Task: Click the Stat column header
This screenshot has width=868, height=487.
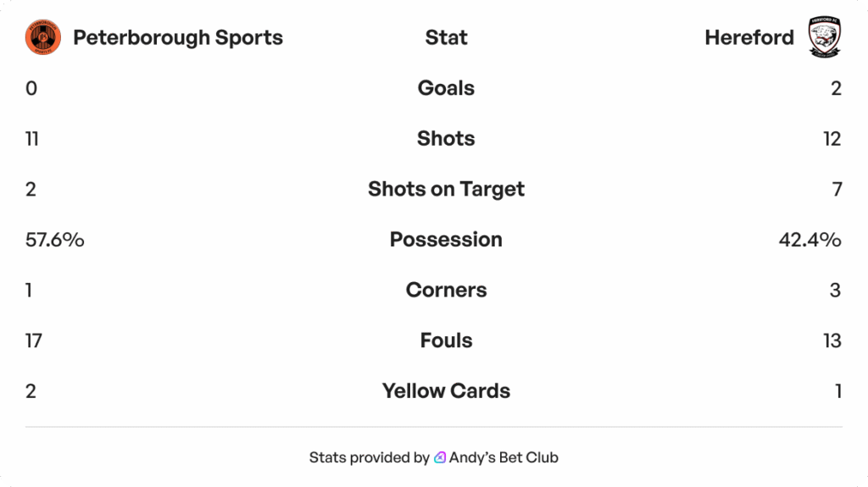Action: click(x=446, y=38)
